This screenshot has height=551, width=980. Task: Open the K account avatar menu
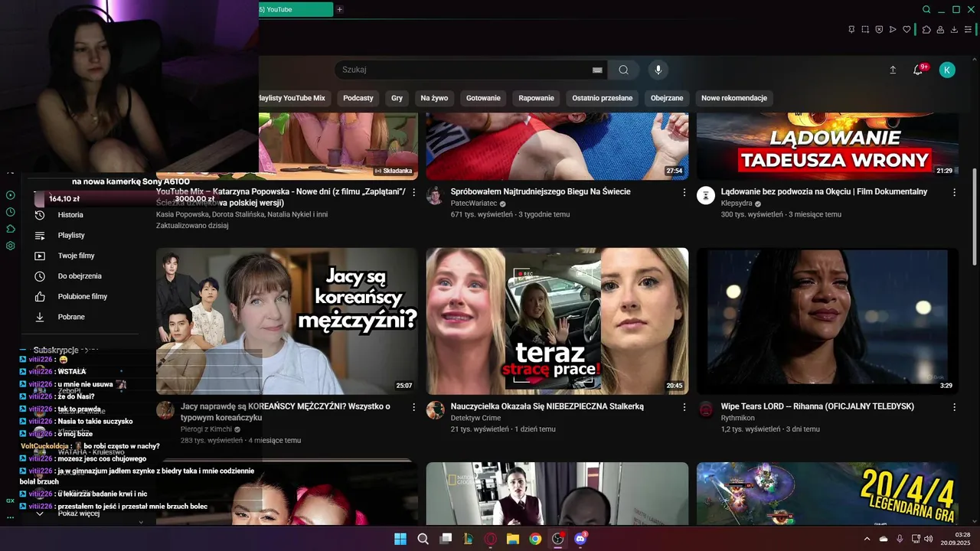pyautogui.click(x=947, y=70)
